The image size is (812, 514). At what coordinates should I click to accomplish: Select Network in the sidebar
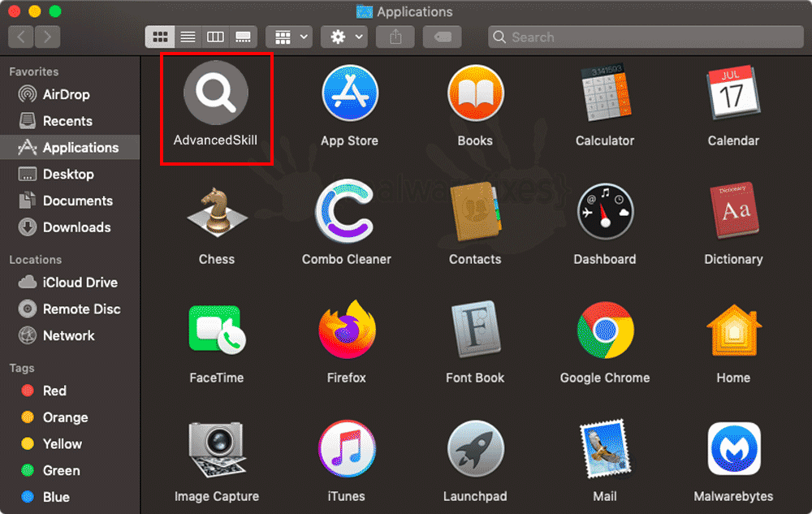click(70, 335)
